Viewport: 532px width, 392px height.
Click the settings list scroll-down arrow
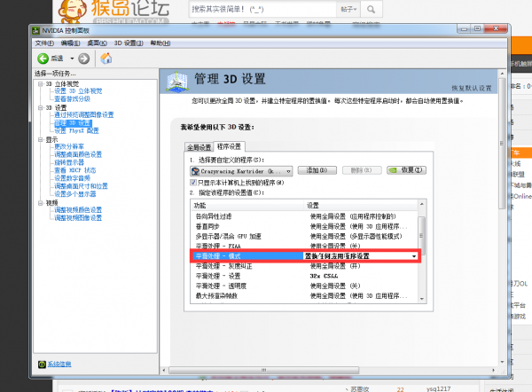pos(422,299)
